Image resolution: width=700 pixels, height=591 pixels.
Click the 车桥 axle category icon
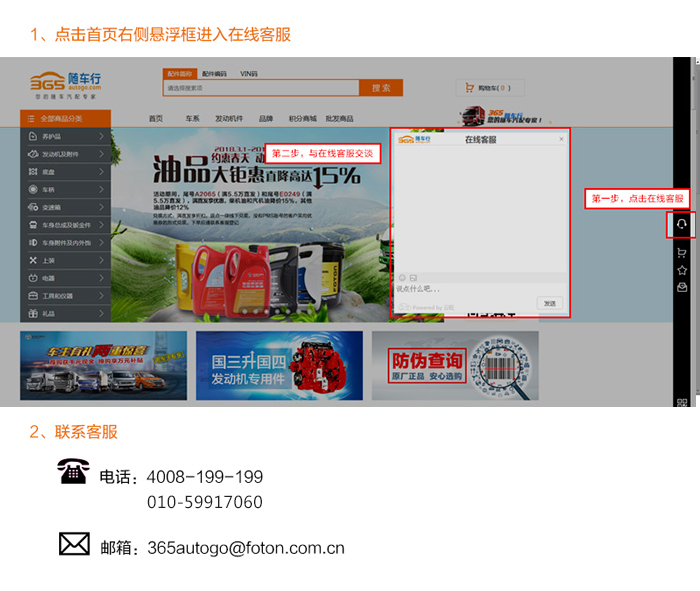pyautogui.click(x=33, y=189)
